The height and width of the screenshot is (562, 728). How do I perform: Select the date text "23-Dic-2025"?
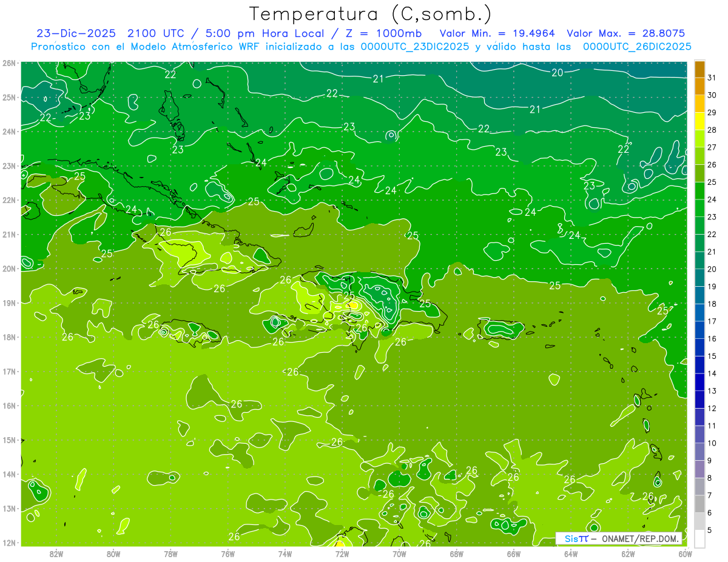(76, 33)
